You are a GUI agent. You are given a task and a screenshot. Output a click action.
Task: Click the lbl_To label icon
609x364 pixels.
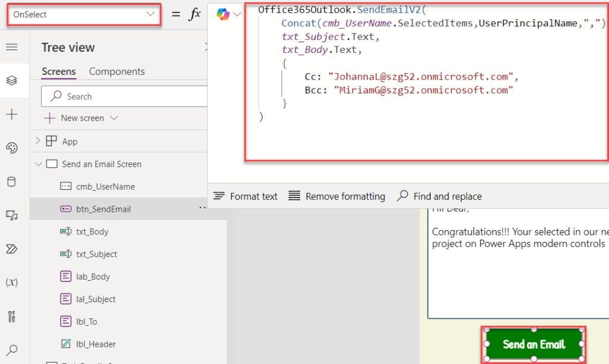click(65, 321)
